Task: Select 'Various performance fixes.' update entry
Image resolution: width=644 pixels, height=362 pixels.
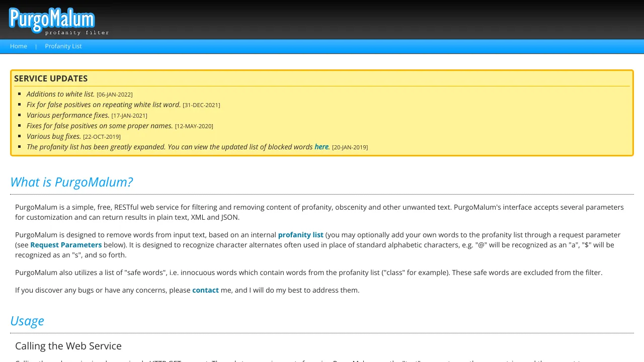Action: pyautogui.click(x=68, y=115)
